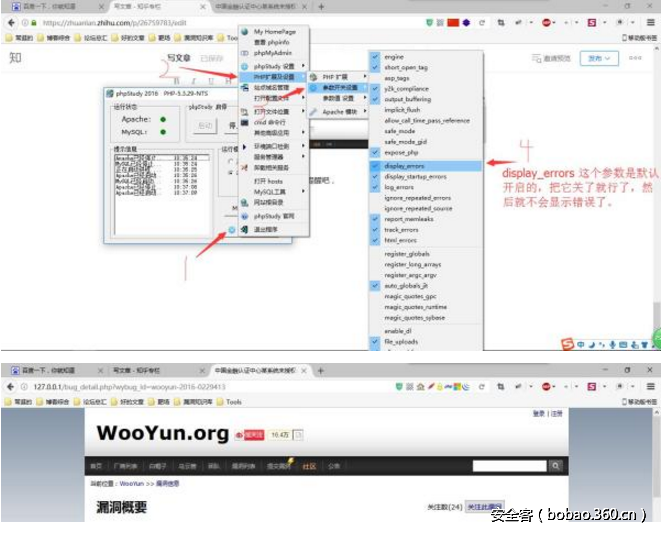Toggle the short_open_tag option
The height and width of the screenshot is (533, 661).
click(x=426, y=67)
